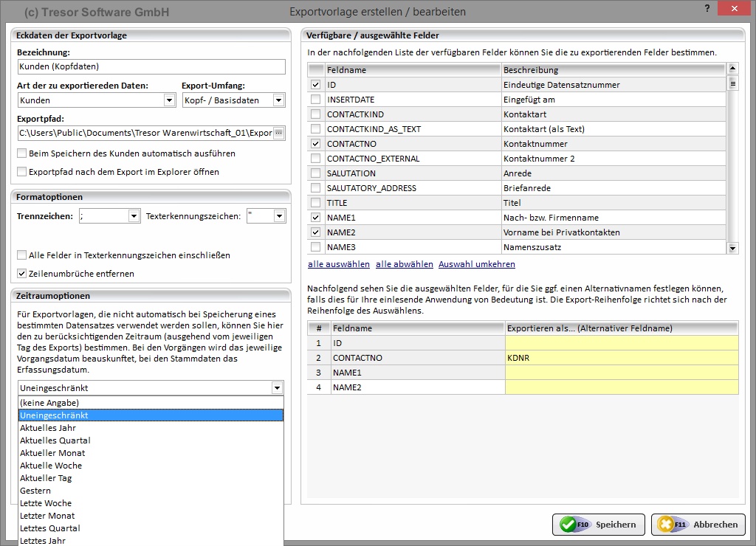This screenshot has width=756, height=546.
Task: Click the export path browse button
Action: pyautogui.click(x=278, y=133)
